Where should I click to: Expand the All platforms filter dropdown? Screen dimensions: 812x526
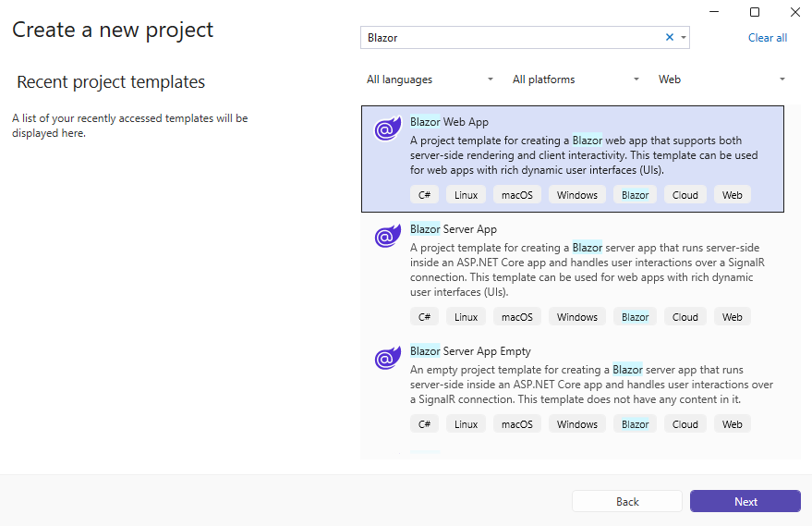[576, 80]
